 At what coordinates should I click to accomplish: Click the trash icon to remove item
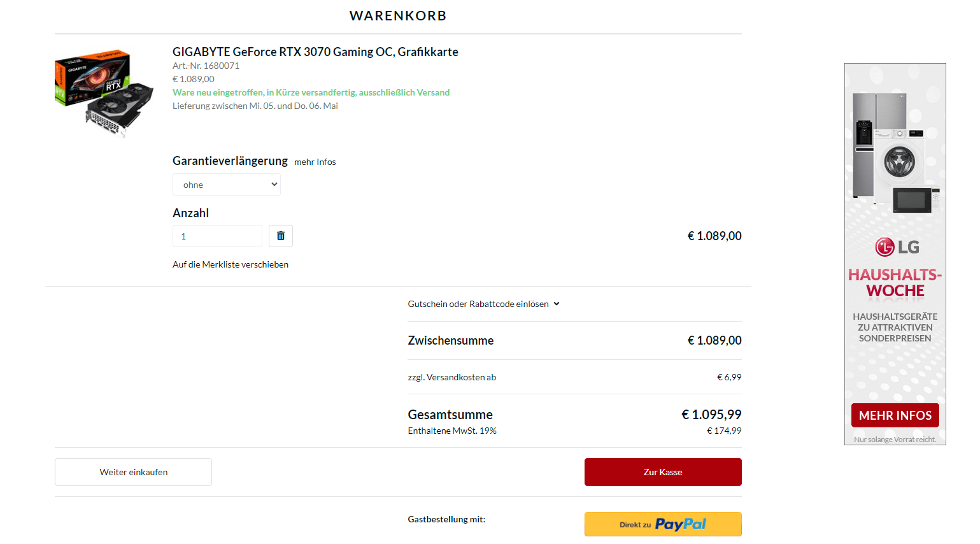click(x=281, y=236)
